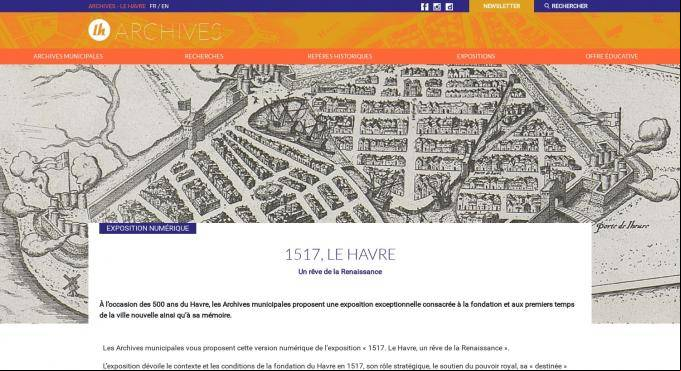Viewport: 681px width, 371px height.
Task: Open the Facebook social icon
Action: pyautogui.click(x=424, y=7)
